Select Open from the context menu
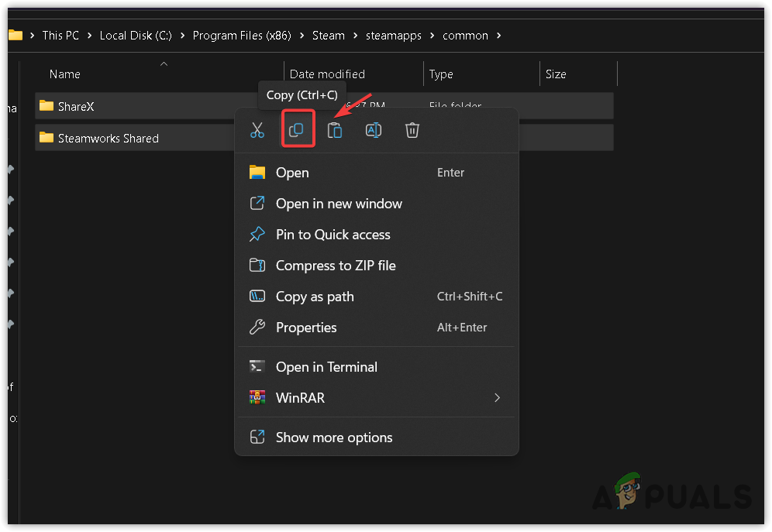 click(x=292, y=173)
